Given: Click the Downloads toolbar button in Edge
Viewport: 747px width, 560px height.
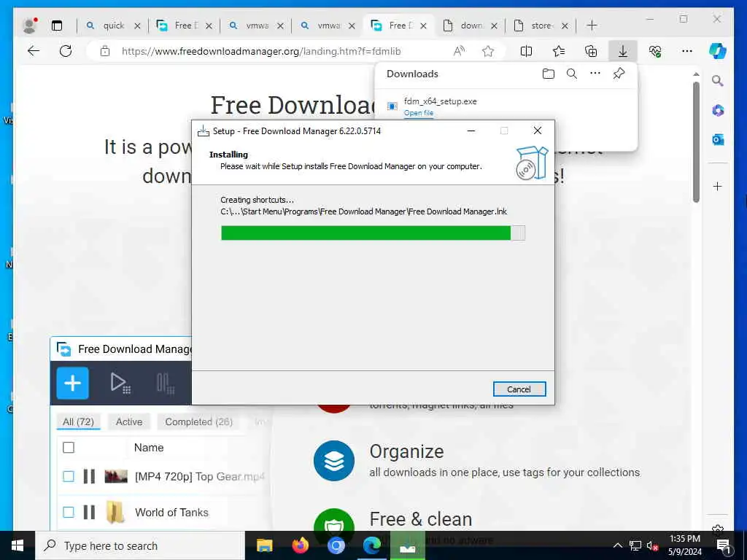Looking at the screenshot, I should pyautogui.click(x=623, y=51).
